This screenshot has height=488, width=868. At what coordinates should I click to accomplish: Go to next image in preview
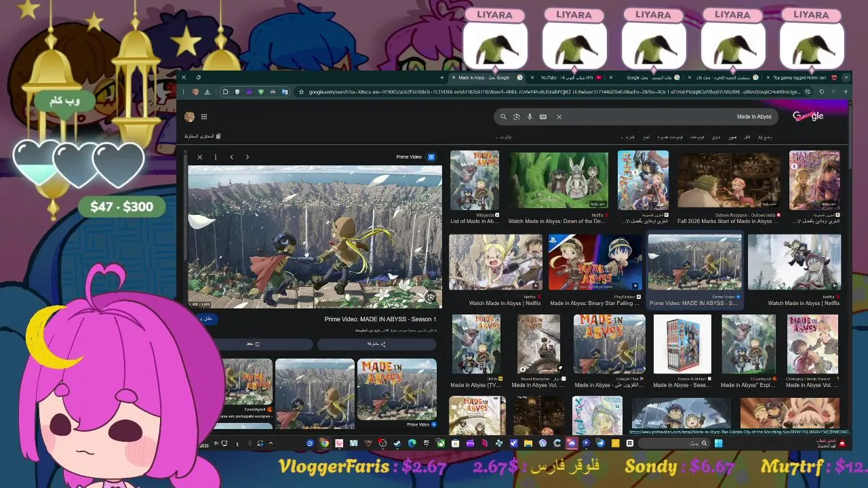click(248, 157)
